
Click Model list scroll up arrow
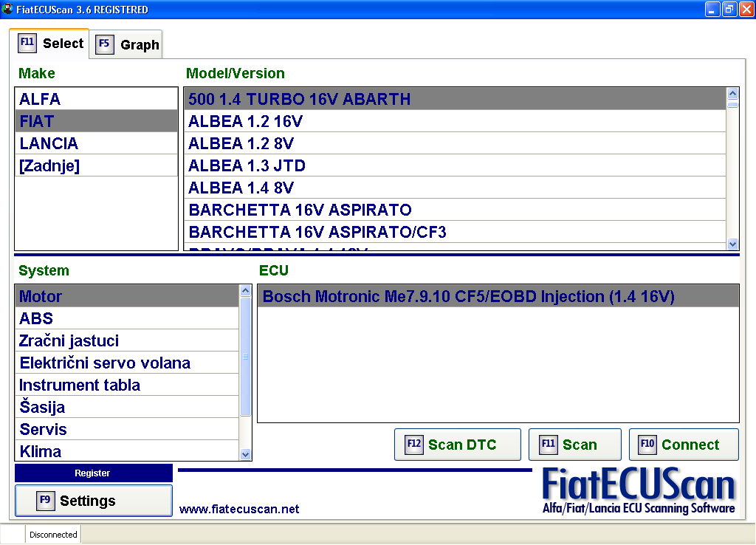pos(733,94)
